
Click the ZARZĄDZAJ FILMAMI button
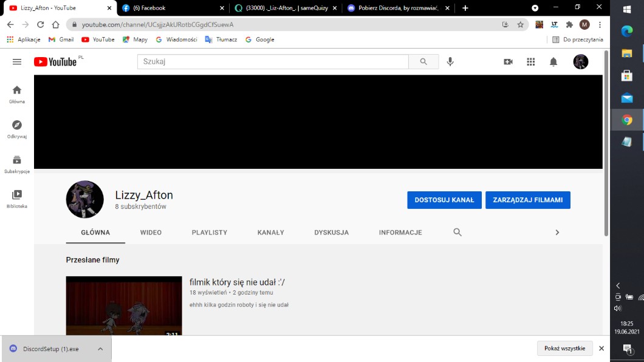point(527,200)
